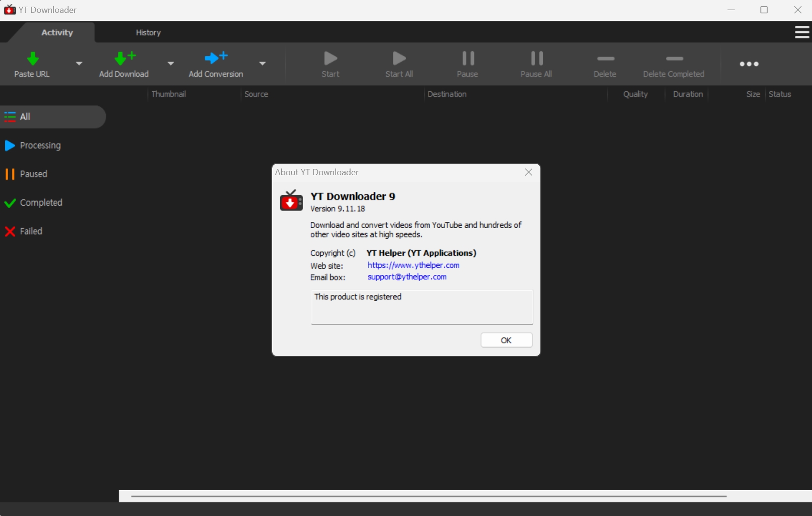This screenshot has width=812, height=516.
Task: Click the 'This product is registered' text box
Action: click(422, 307)
